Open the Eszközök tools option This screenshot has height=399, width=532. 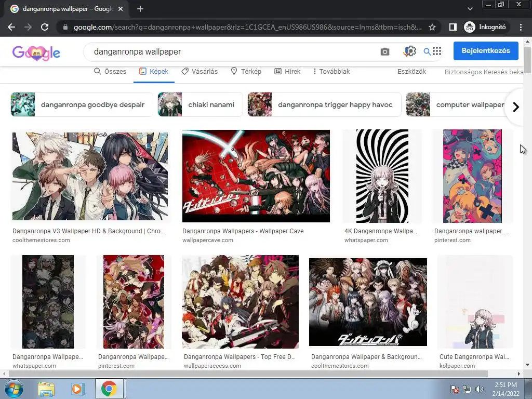point(411,72)
